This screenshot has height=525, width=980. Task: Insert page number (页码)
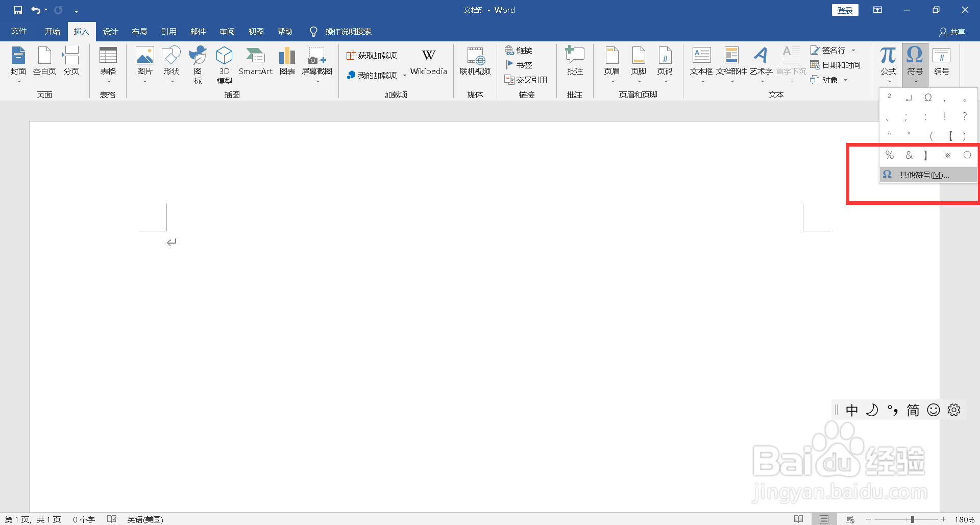665,65
